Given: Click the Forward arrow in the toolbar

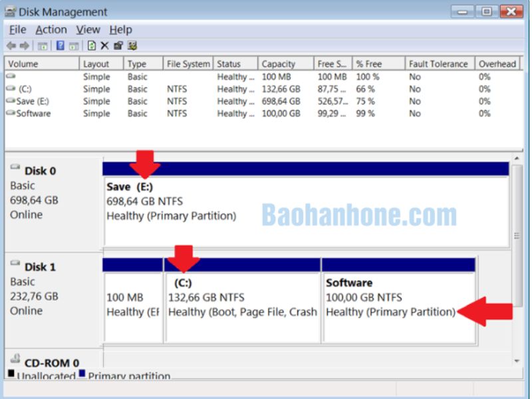Looking at the screenshot, I should point(24,46).
